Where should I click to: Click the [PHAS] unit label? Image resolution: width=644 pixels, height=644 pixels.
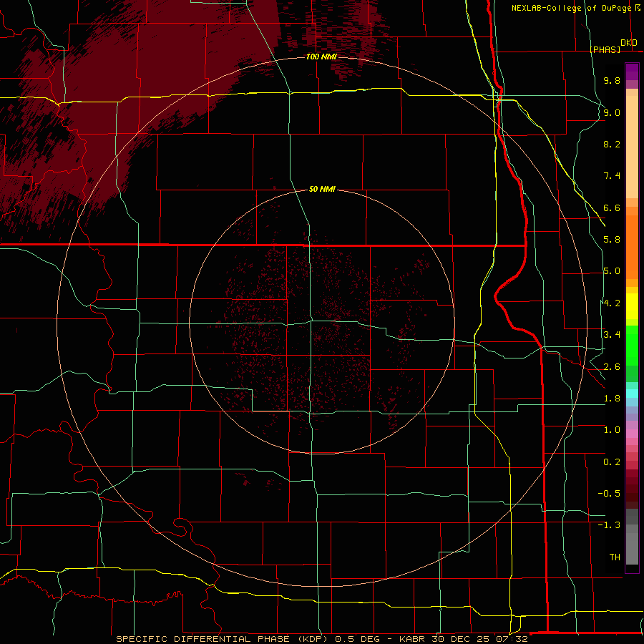(x=605, y=49)
